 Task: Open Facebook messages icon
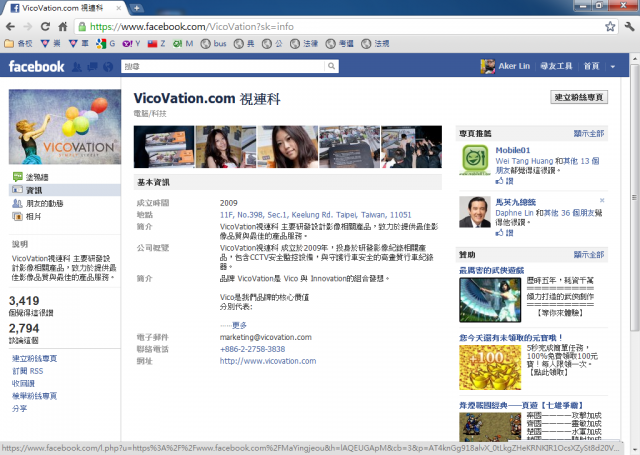[x=93, y=67]
